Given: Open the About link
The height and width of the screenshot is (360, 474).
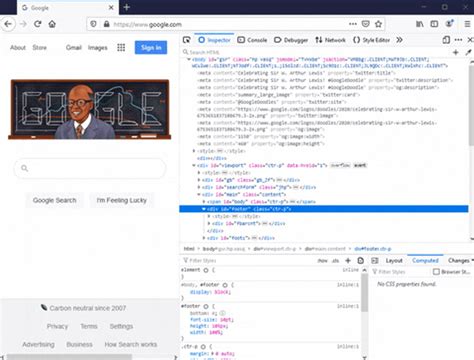Looking at the screenshot, I should [18, 48].
